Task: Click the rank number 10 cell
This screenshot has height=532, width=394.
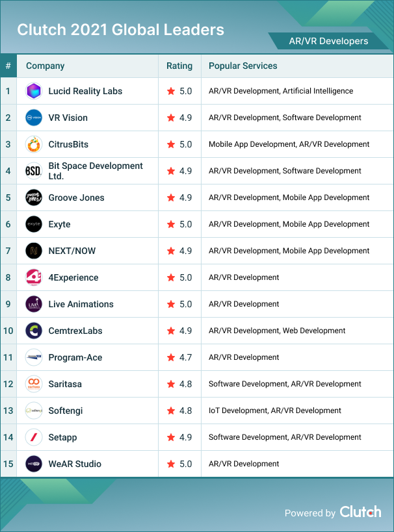Action: [x=8, y=331]
